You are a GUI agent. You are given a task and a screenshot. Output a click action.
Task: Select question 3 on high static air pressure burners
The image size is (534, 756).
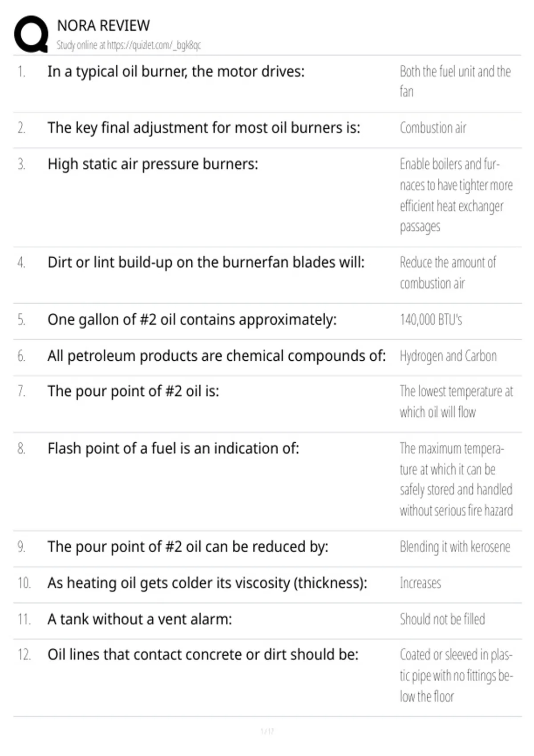(153, 165)
